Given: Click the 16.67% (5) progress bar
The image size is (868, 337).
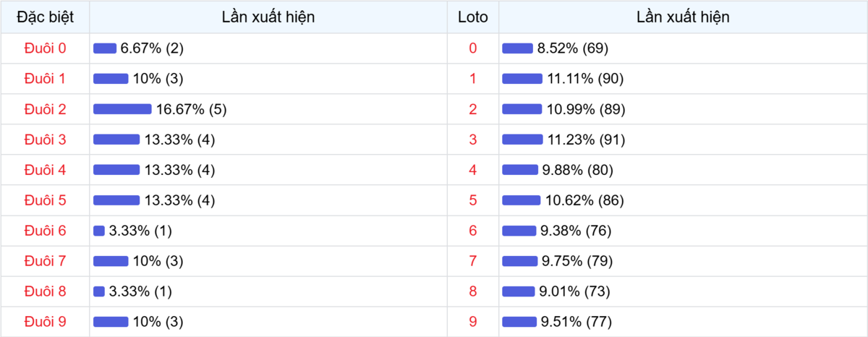Looking at the screenshot, I should click(x=122, y=109).
